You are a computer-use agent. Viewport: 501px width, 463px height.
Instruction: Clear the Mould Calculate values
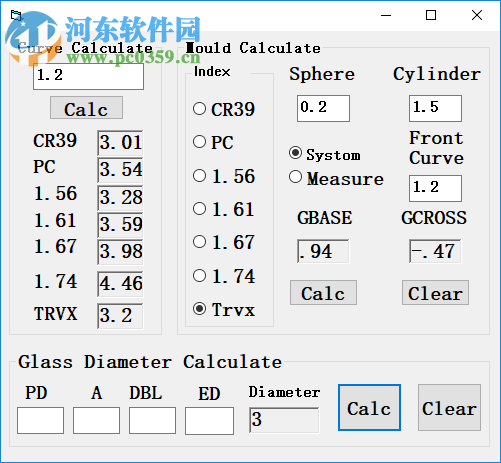[x=435, y=293]
